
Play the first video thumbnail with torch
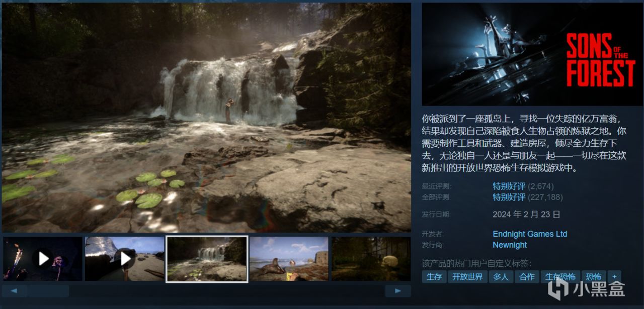pyautogui.click(x=42, y=259)
